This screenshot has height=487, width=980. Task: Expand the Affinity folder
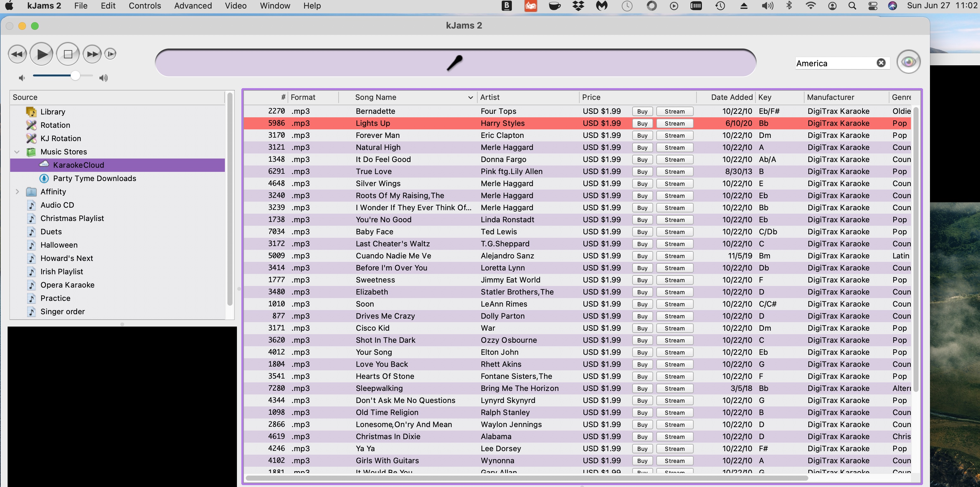tap(17, 192)
